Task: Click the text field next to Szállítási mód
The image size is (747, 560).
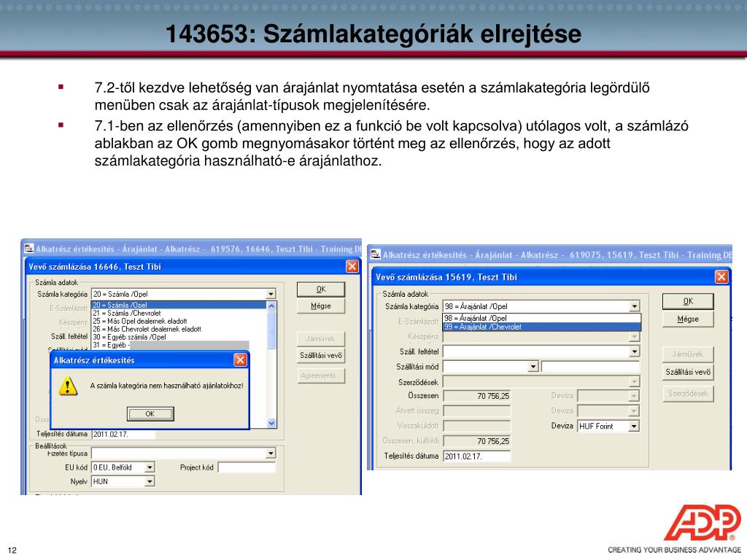Action: [590, 367]
